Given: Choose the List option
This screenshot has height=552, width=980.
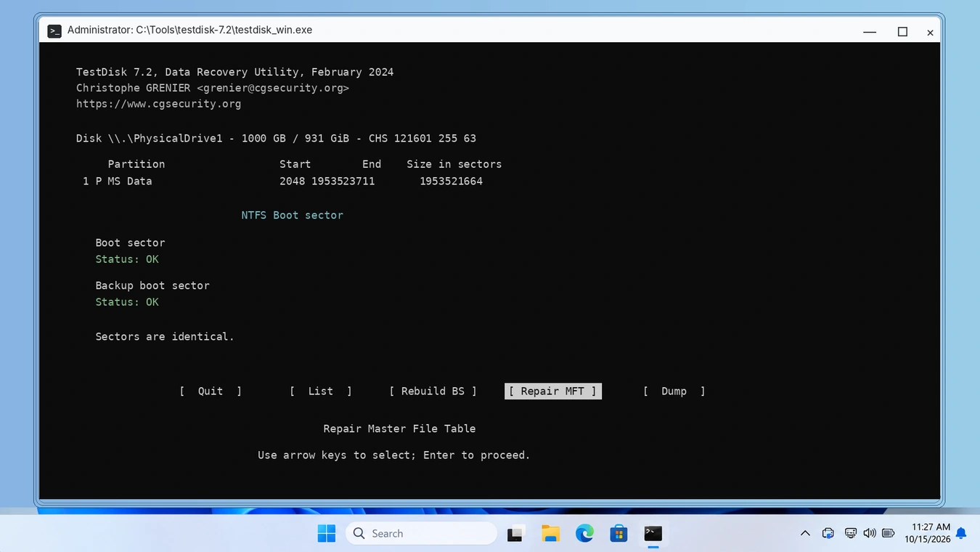Looking at the screenshot, I should 321,391.
